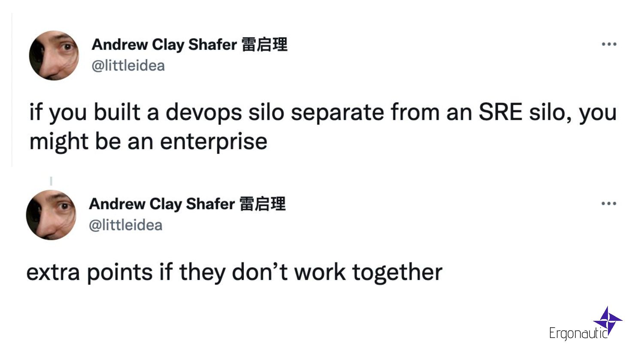Click the word "SRE" in the tweet
Image resolution: width=644 pixels, height=362 pixels.
pyautogui.click(x=500, y=112)
